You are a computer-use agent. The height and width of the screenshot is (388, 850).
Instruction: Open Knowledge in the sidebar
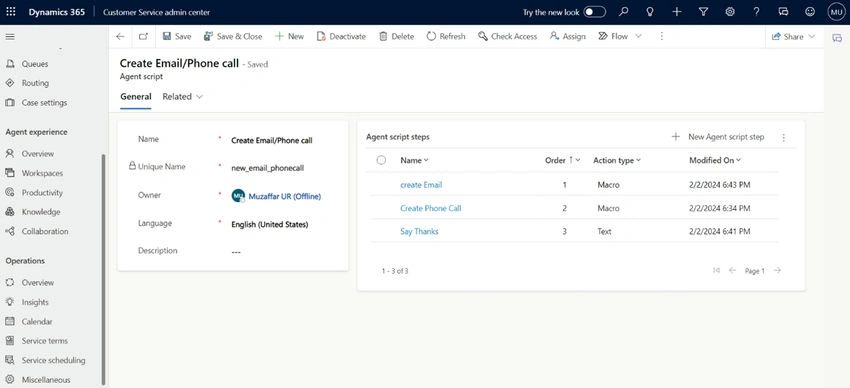(x=41, y=212)
